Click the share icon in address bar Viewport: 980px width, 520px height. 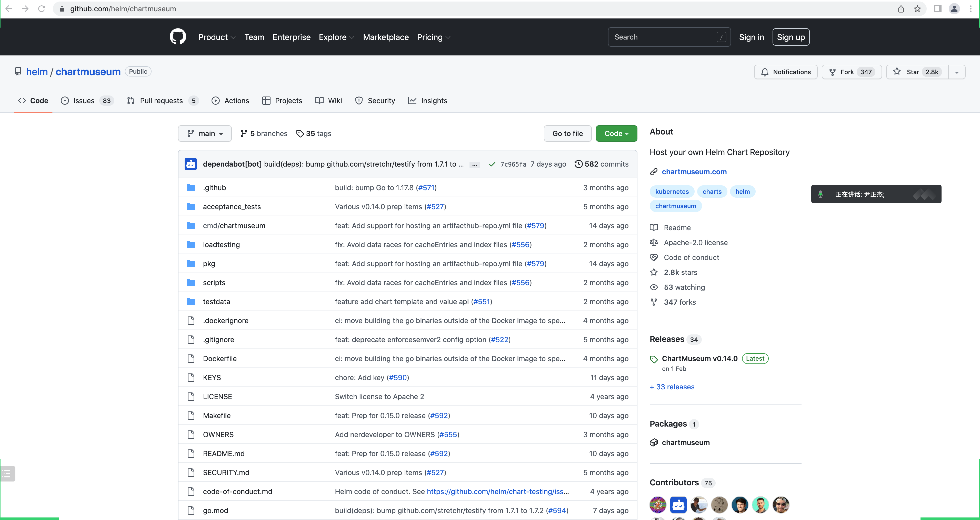901,9
